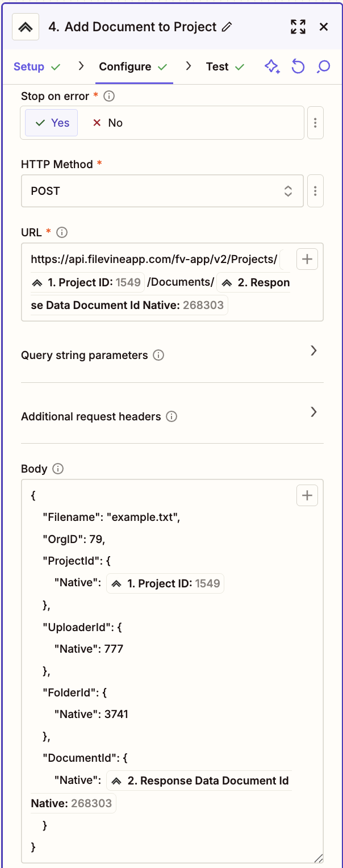View the URL field info icon
Viewport: 343px width, 868px height.
point(61,232)
